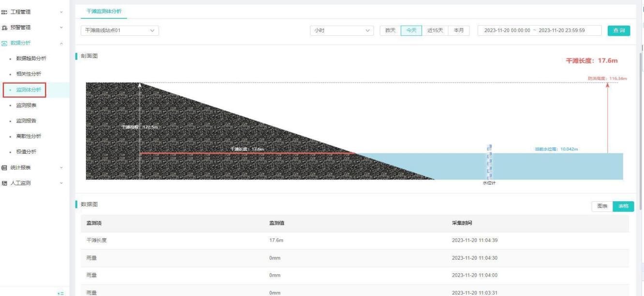
Task: Click the 工程管理 sidebar icon
Action: click(x=4, y=12)
